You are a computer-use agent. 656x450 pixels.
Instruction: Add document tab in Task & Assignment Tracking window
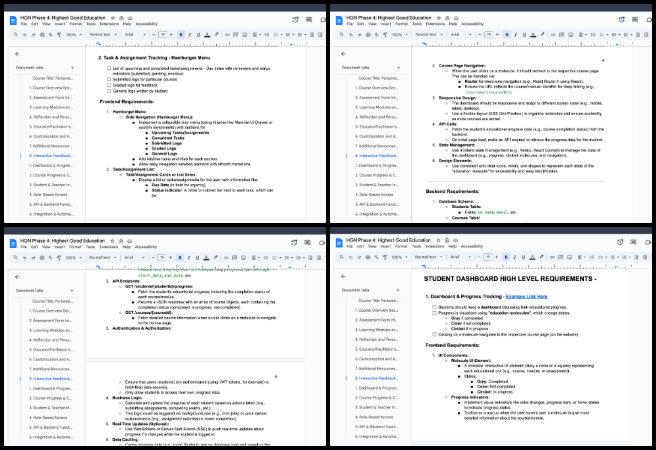(x=72, y=67)
